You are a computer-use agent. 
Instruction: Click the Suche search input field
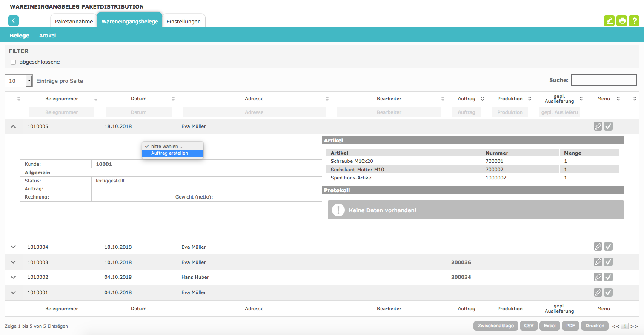(604, 80)
